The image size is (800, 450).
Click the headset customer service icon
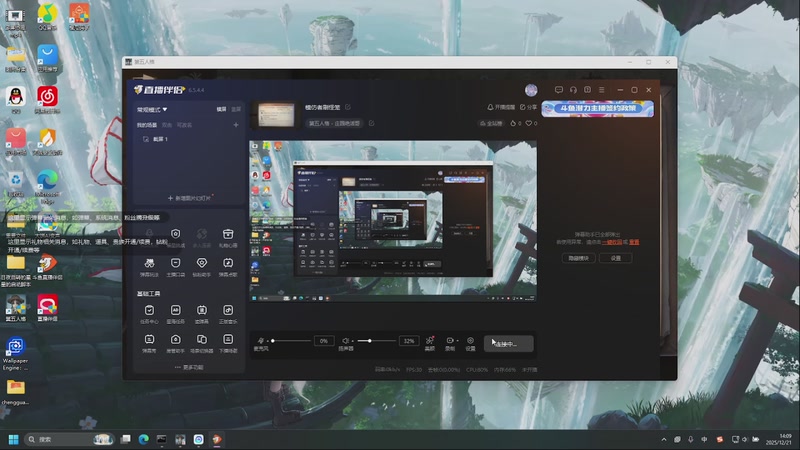click(x=573, y=90)
